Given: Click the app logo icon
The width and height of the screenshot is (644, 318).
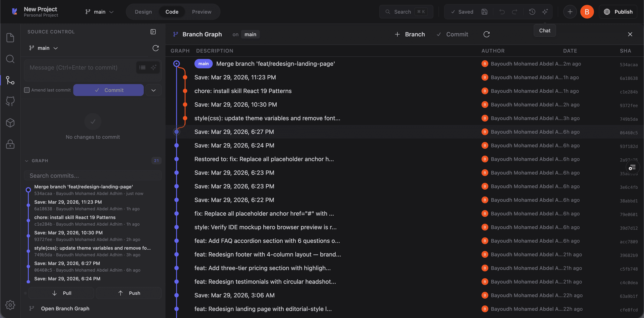Looking at the screenshot, I should point(14,11).
